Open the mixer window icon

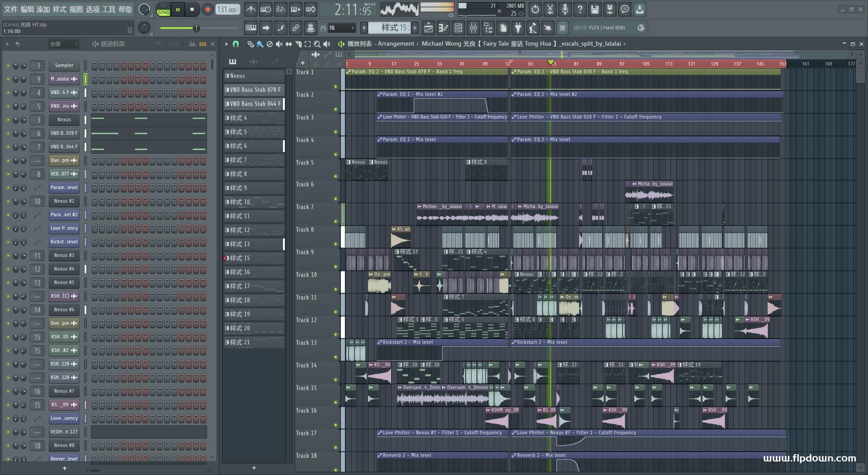(x=473, y=28)
